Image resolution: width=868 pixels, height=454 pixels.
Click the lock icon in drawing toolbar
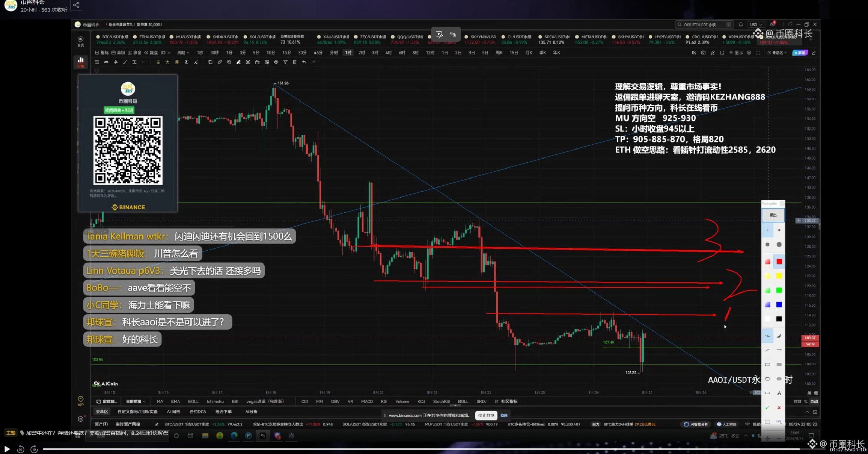pyautogui.click(x=257, y=62)
